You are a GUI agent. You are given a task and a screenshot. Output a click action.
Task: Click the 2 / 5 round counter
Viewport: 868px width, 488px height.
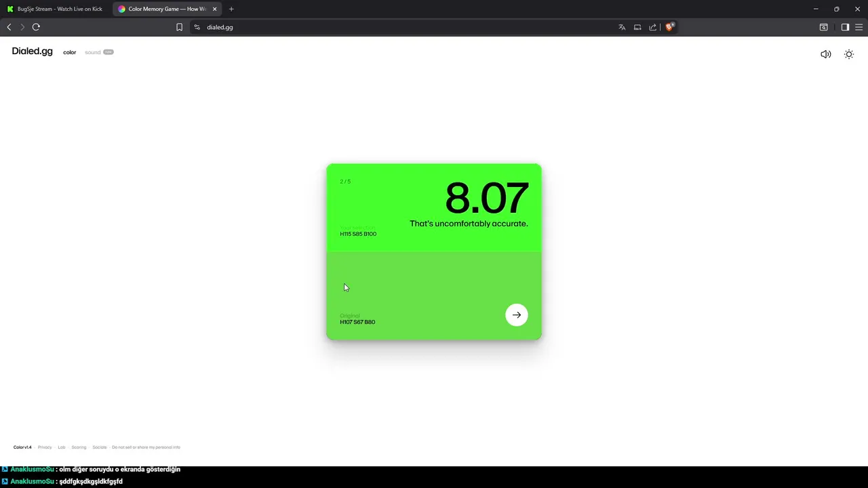(x=345, y=182)
